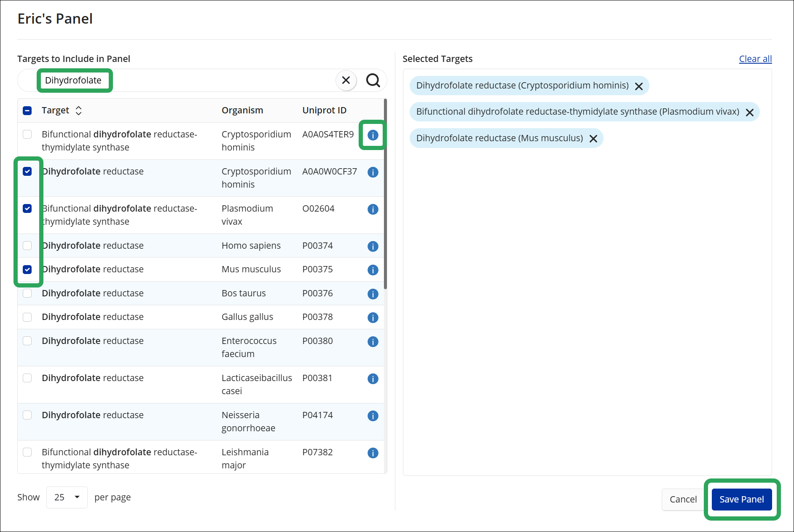
Task: Remove the Plasmodium vivax selected target
Action: click(x=750, y=112)
